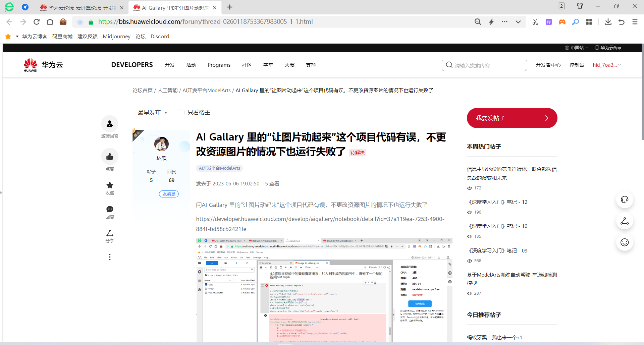Open the aigallery notebook URL link
644x345 pixels.
pyautogui.click(x=320, y=224)
